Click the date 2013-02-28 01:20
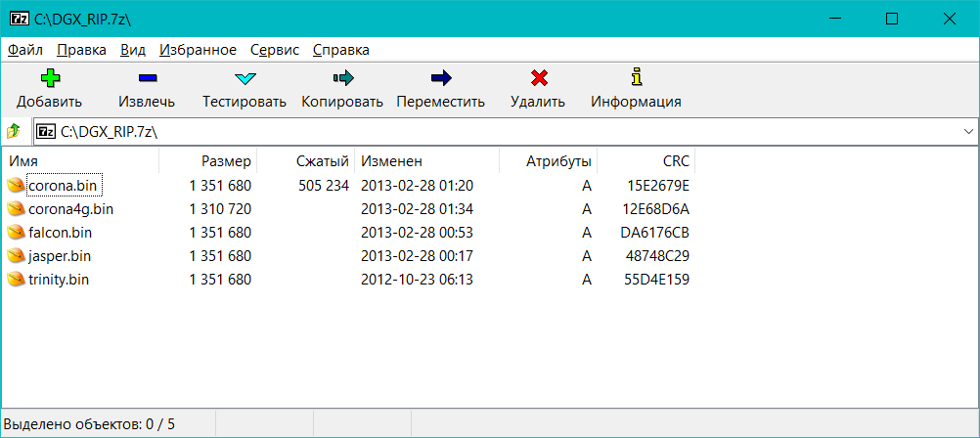980x438 pixels. point(417,186)
